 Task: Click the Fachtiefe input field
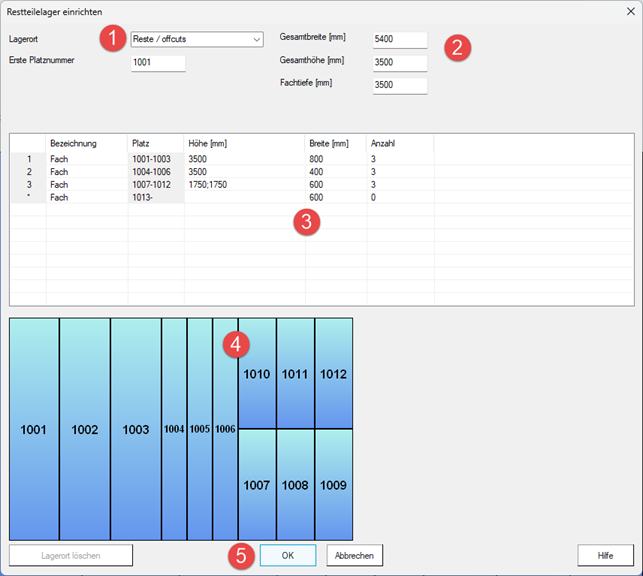coord(400,85)
